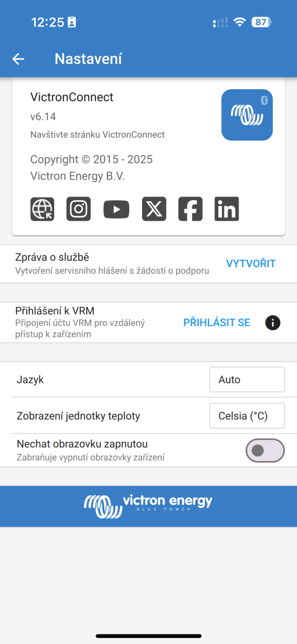Screen dimensions: 297x644
Task: Show VRM login info icon
Action: [273, 323]
